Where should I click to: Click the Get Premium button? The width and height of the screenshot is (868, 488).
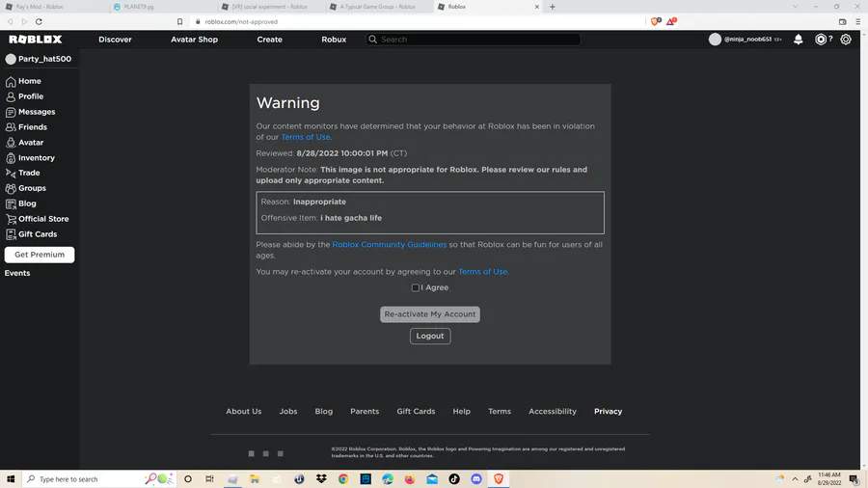(40, 255)
